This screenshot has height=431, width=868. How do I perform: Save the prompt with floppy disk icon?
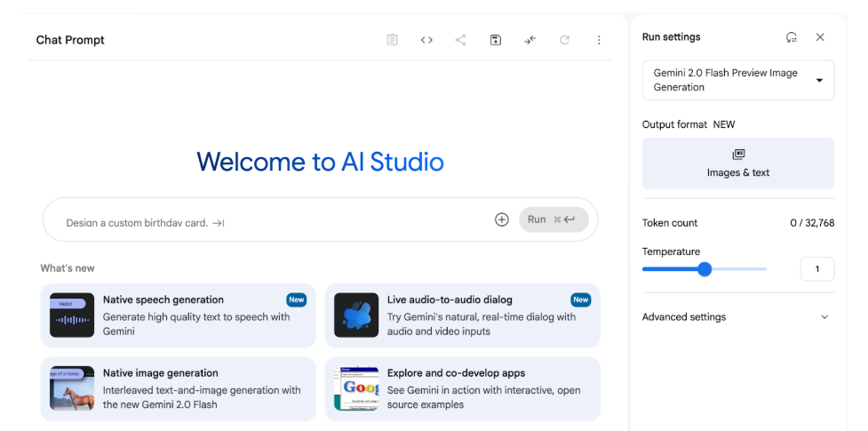pyautogui.click(x=496, y=40)
